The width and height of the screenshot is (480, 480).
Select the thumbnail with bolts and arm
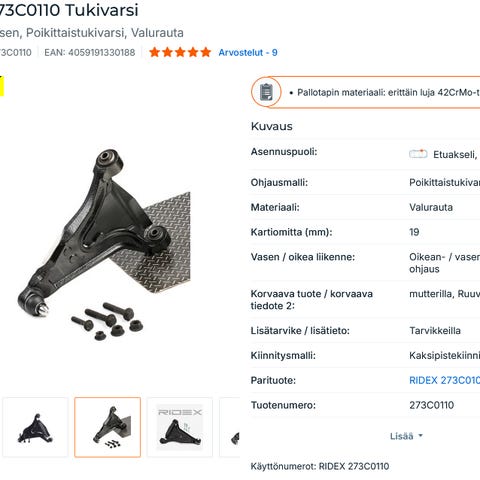107,427
